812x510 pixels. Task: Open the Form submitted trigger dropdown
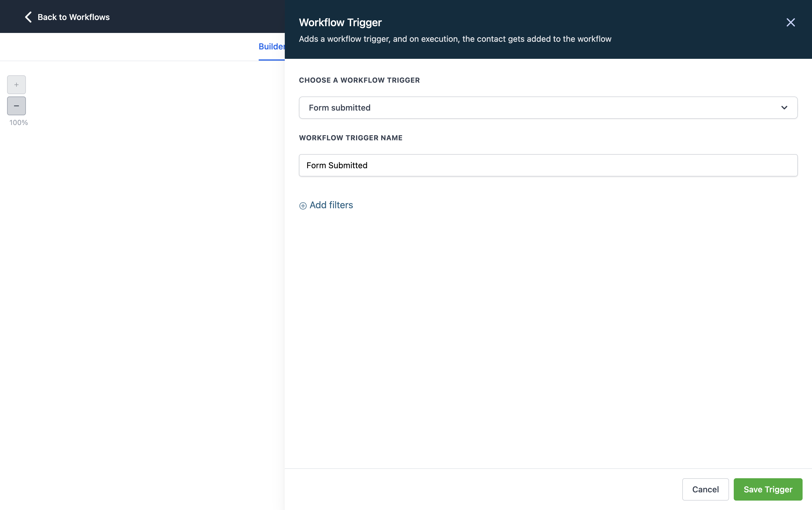click(x=548, y=108)
